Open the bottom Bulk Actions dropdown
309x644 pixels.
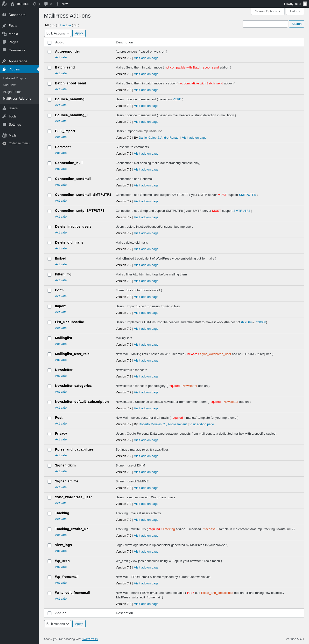pyautogui.click(x=57, y=624)
